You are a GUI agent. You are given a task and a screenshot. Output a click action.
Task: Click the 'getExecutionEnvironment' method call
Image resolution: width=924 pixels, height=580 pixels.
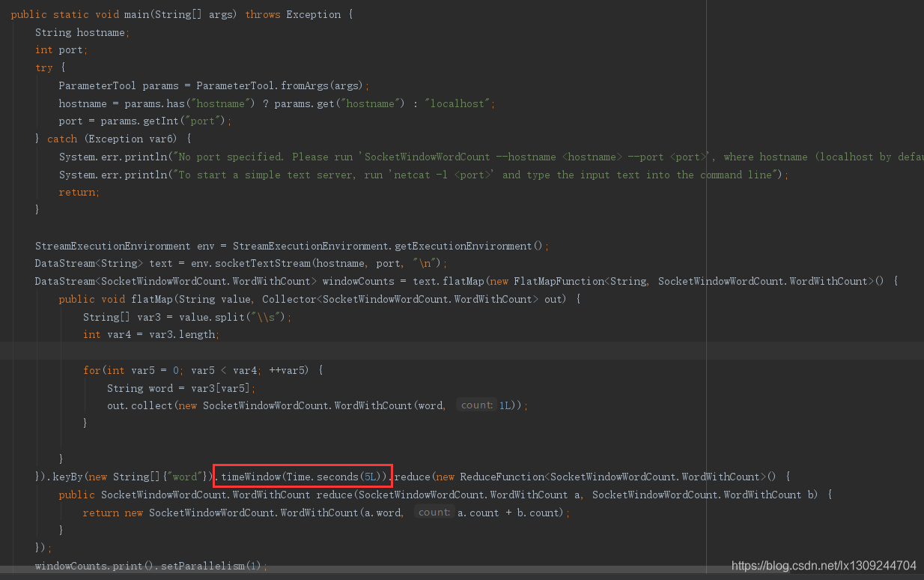click(463, 247)
